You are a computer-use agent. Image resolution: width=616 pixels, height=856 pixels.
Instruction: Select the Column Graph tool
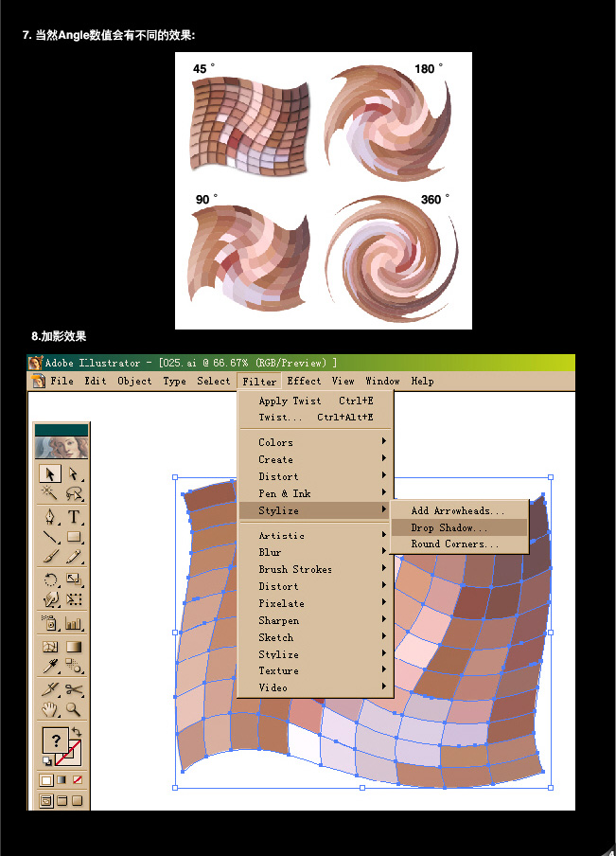(x=73, y=622)
